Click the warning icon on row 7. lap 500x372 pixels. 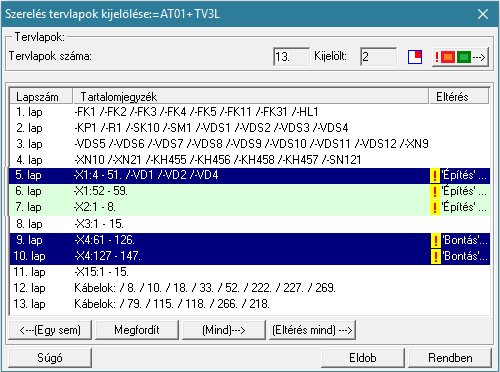click(x=435, y=208)
